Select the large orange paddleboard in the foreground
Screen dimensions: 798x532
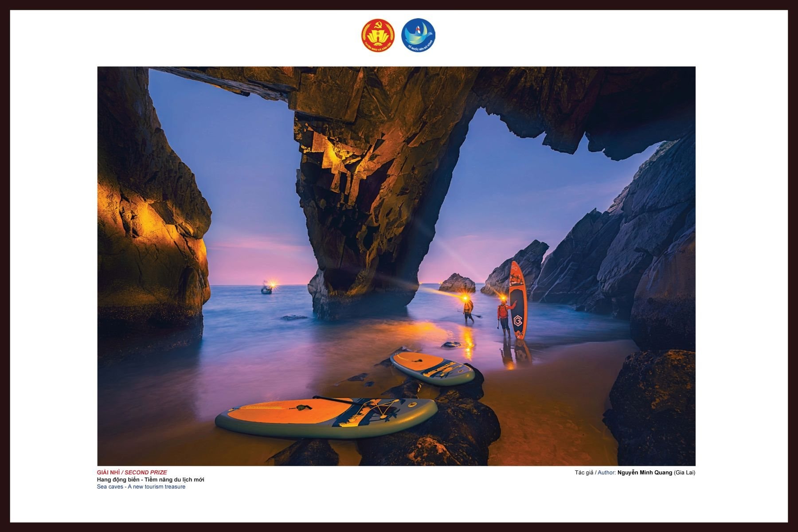326,417
